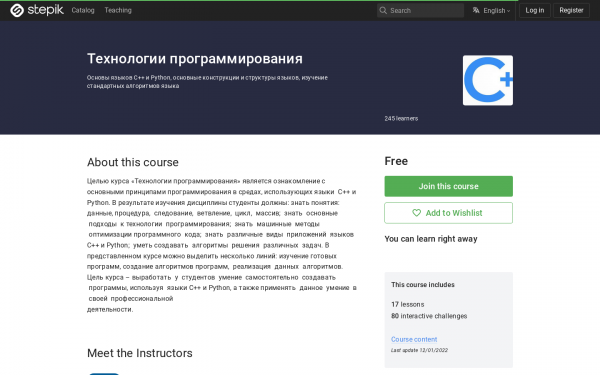Click the language translate icon
The width and height of the screenshot is (600, 375).
pyautogui.click(x=476, y=10)
